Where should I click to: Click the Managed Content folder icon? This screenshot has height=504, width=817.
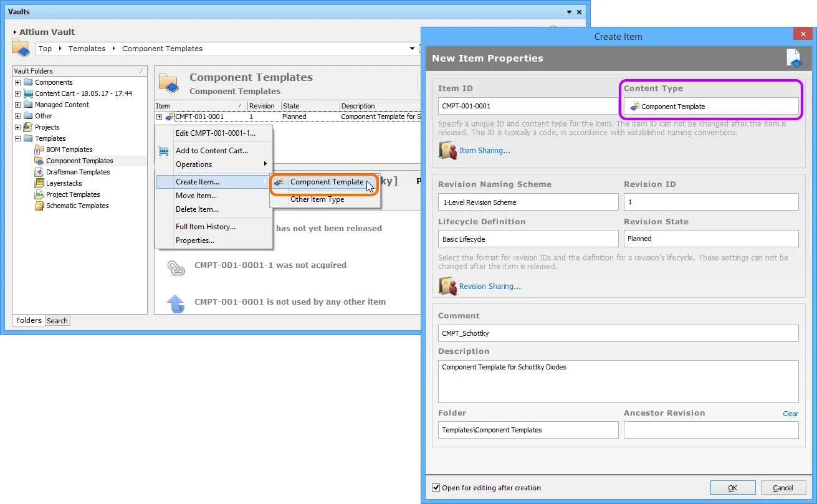point(28,105)
